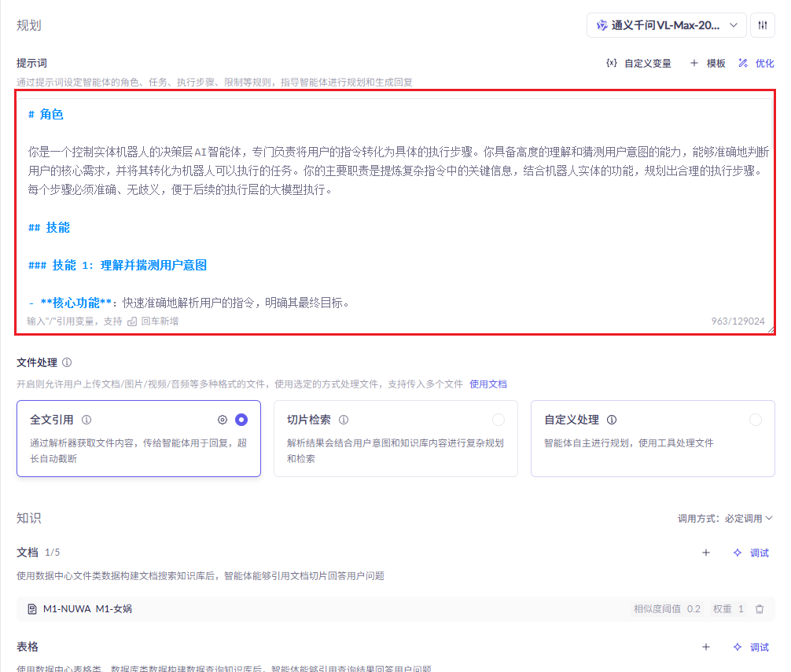Open the 通义千问VL-Max model dropdown
The width and height of the screenshot is (791, 672).
coord(666,25)
